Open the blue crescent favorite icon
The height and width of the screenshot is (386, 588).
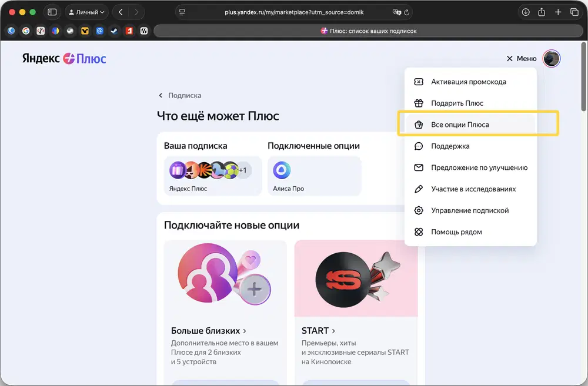tap(11, 31)
